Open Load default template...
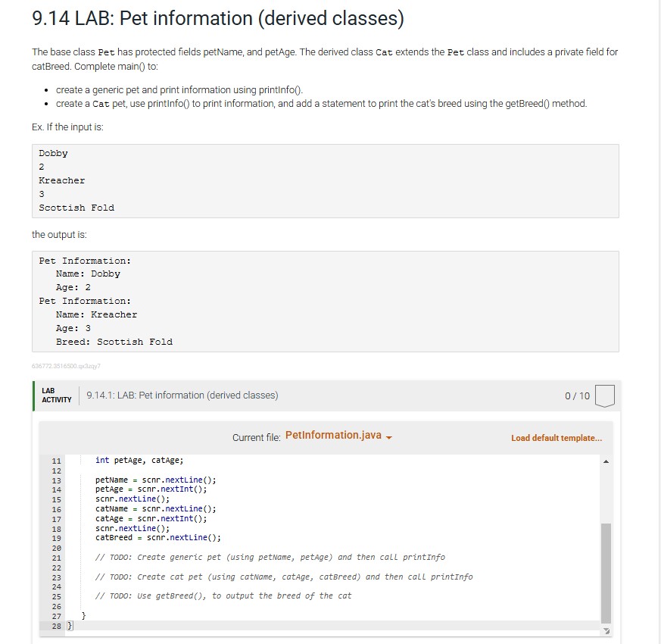The image size is (661, 644). click(x=555, y=437)
